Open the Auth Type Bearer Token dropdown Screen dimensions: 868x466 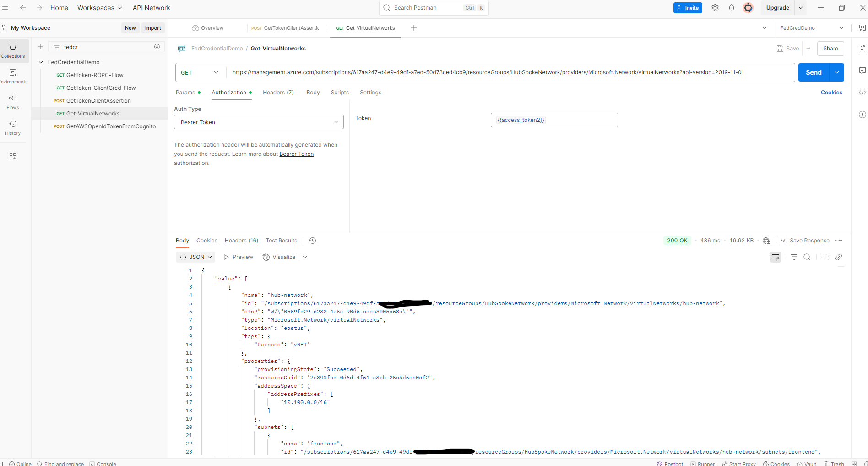click(259, 122)
